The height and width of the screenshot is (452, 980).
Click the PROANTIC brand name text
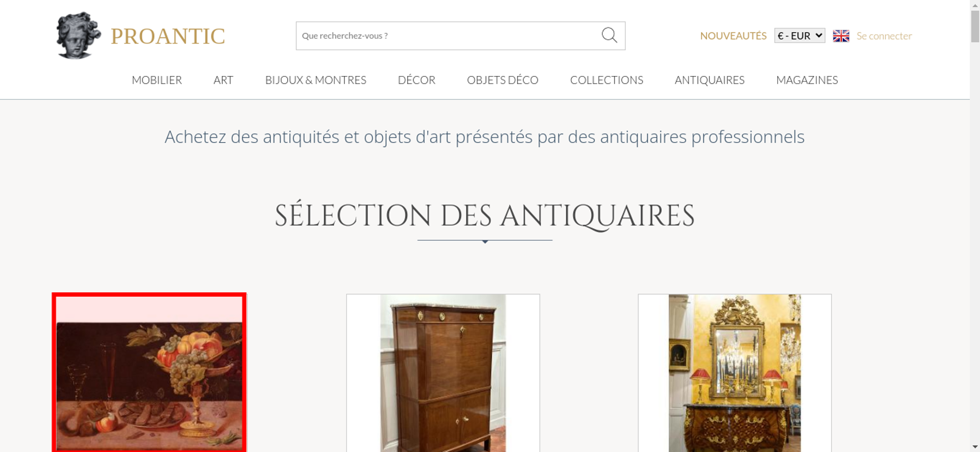tap(168, 36)
